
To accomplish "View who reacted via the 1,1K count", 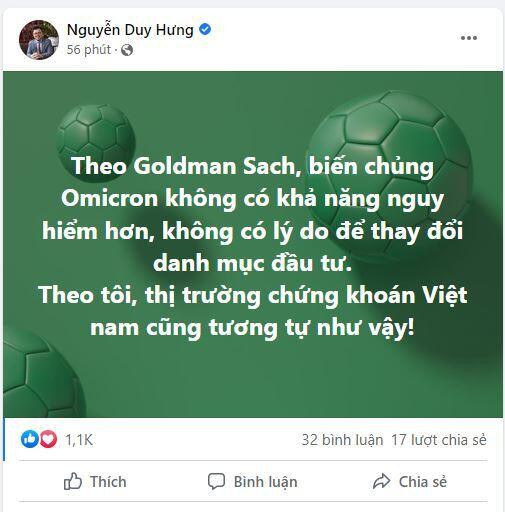I will click(x=79, y=440).
